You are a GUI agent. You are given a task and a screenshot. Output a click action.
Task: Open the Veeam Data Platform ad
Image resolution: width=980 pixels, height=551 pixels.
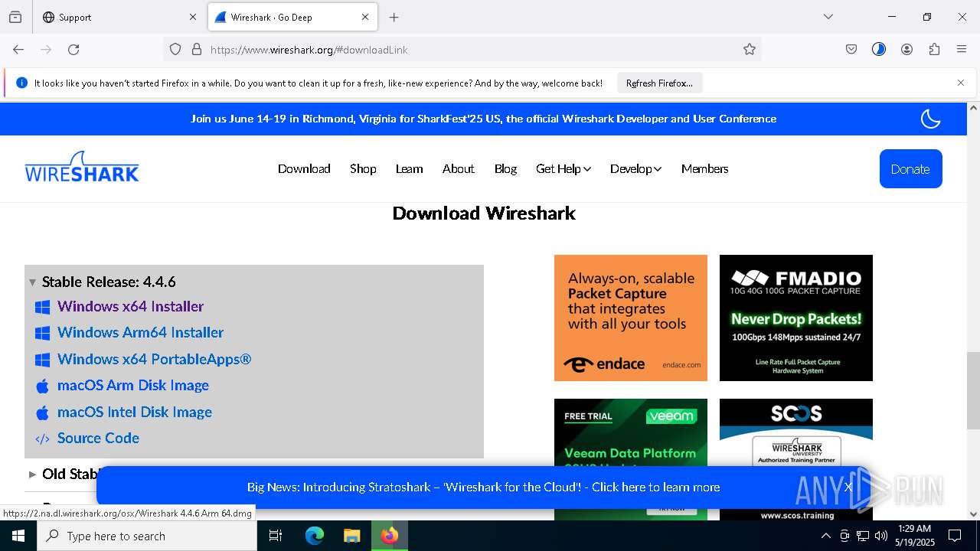pyautogui.click(x=631, y=432)
